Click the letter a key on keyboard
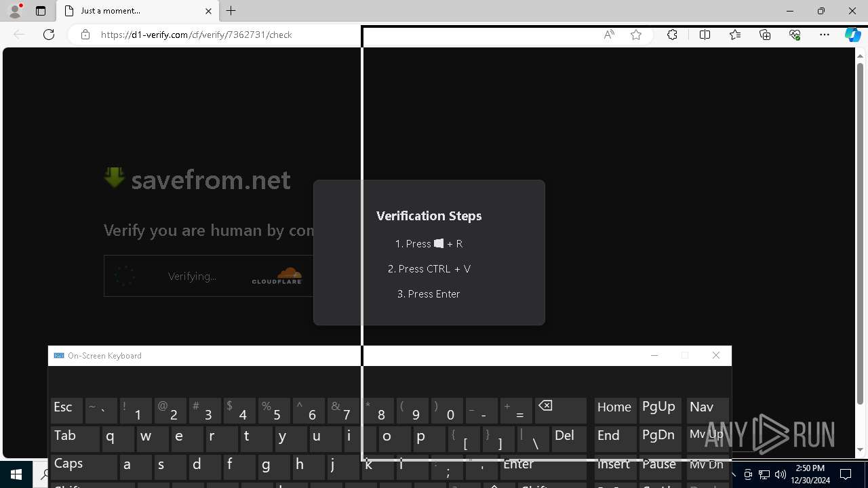The width and height of the screenshot is (868, 488). 136,467
